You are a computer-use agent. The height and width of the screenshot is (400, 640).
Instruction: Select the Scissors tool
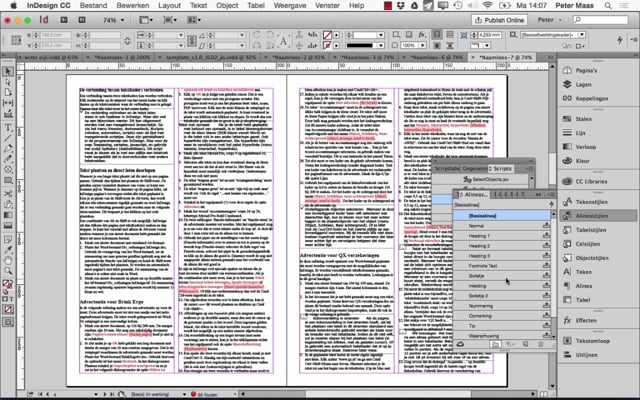tap(8, 193)
